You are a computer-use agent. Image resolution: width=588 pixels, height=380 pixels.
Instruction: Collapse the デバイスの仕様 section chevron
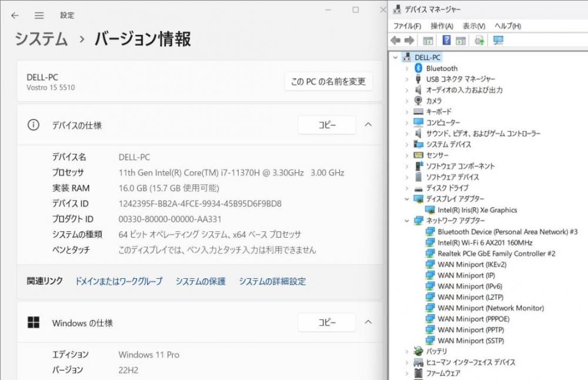click(368, 125)
